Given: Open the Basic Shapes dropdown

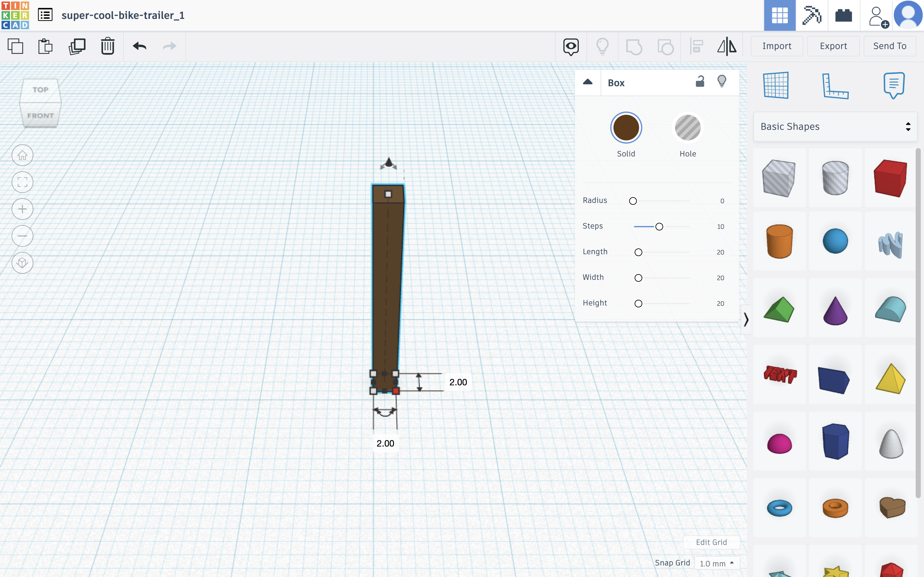Looking at the screenshot, I should point(835,127).
